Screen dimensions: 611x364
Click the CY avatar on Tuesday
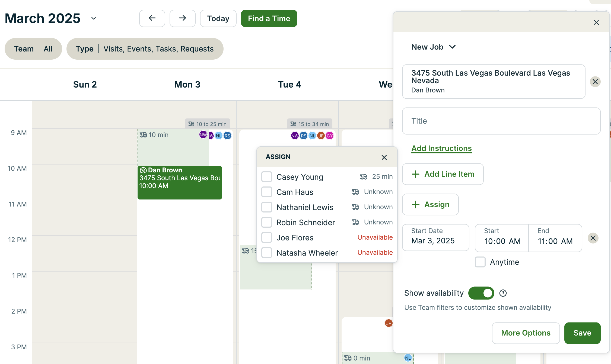[330, 136]
